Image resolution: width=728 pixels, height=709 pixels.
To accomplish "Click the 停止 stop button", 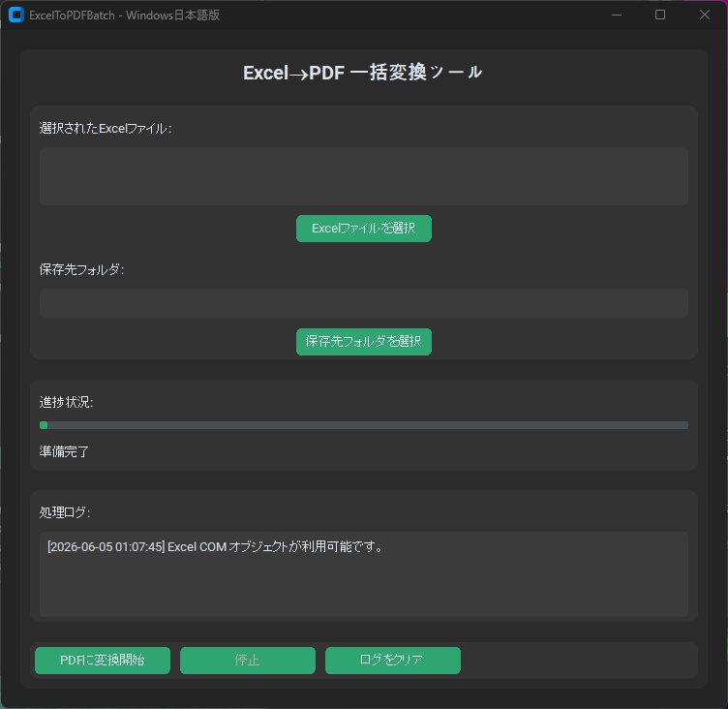I will pyautogui.click(x=248, y=661).
